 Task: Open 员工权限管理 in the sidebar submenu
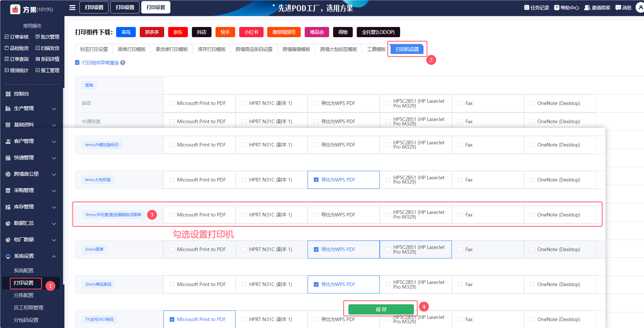(28, 308)
